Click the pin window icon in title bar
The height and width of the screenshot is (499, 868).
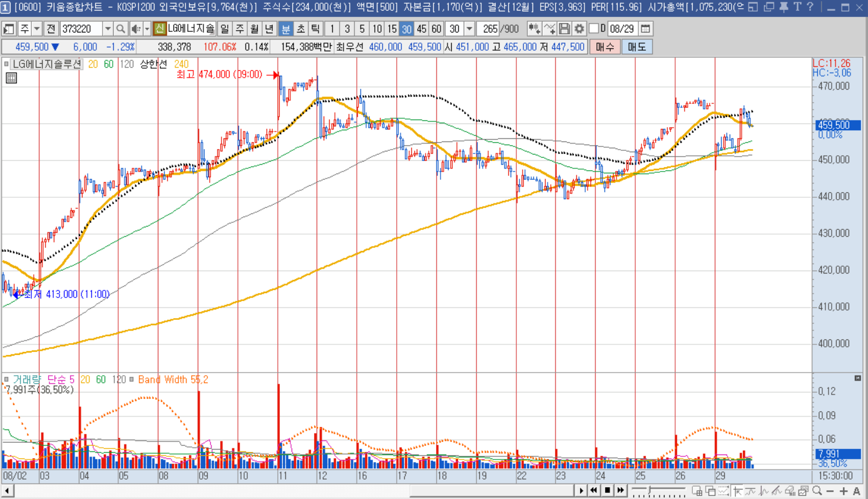784,8
